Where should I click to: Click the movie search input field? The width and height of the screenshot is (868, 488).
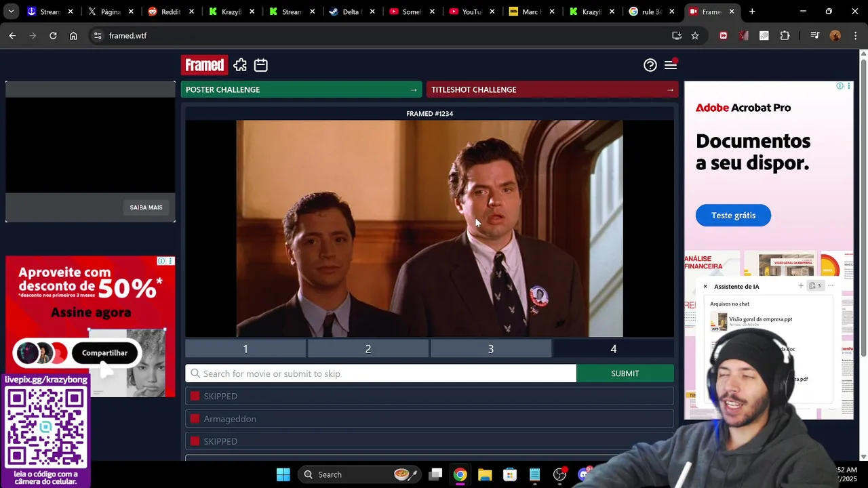pos(380,373)
